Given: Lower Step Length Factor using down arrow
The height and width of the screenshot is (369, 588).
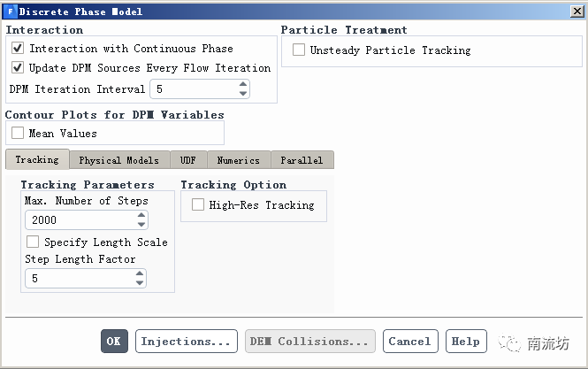Looking at the screenshot, I should 140,283.
